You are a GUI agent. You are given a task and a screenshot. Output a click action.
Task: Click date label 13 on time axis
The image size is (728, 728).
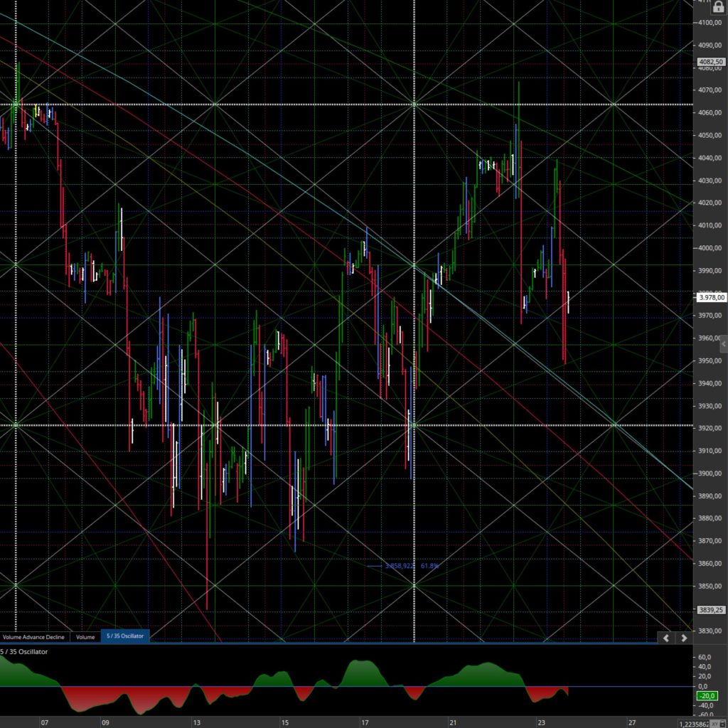197,722
